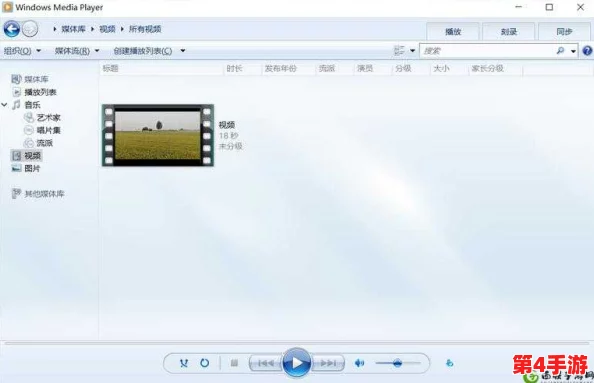Click the Back navigation arrow
This screenshot has width=594, height=383.
click(12, 29)
